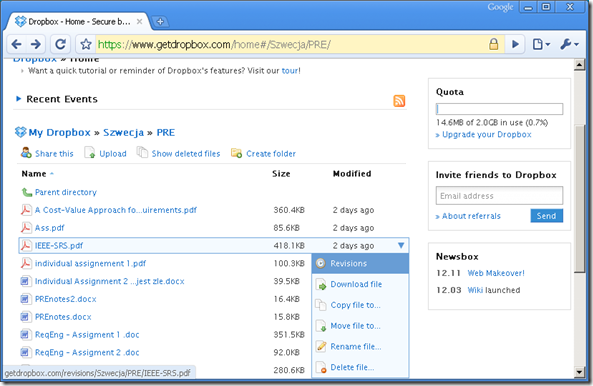The height and width of the screenshot is (386, 593).
Task: Select the Dropbox - Home tab
Action: coord(79,22)
